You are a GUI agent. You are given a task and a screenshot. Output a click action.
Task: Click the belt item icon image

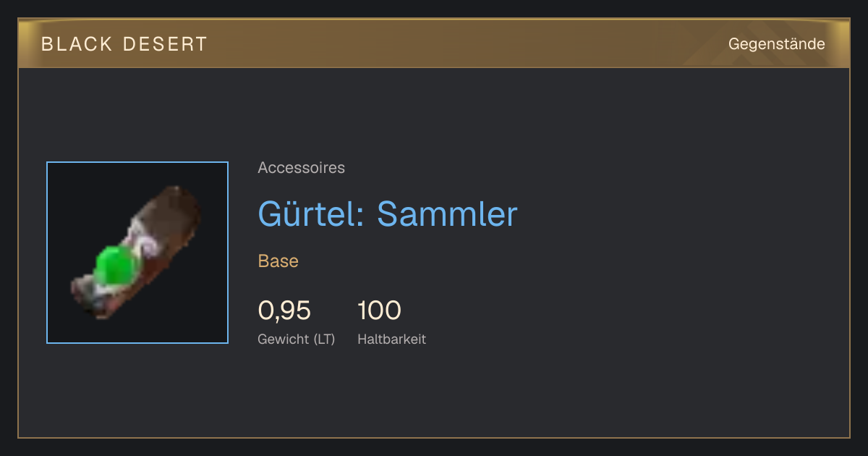[x=137, y=253]
